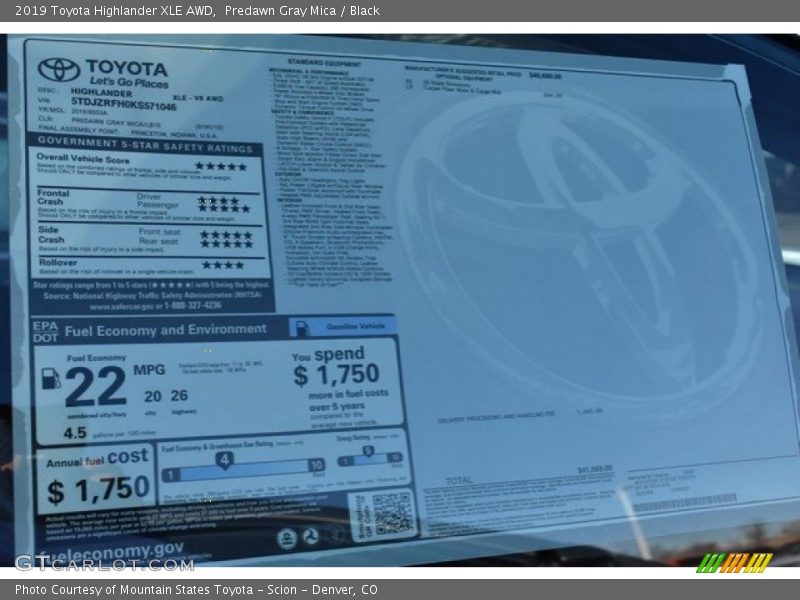Click the Let's Go Places slogan

point(129,82)
